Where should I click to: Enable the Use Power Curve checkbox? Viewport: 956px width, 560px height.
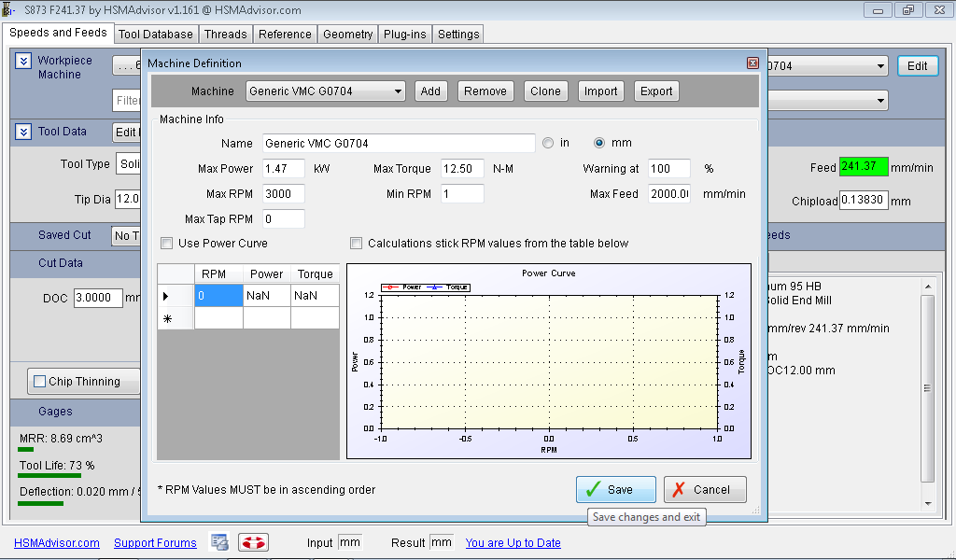pos(167,244)
